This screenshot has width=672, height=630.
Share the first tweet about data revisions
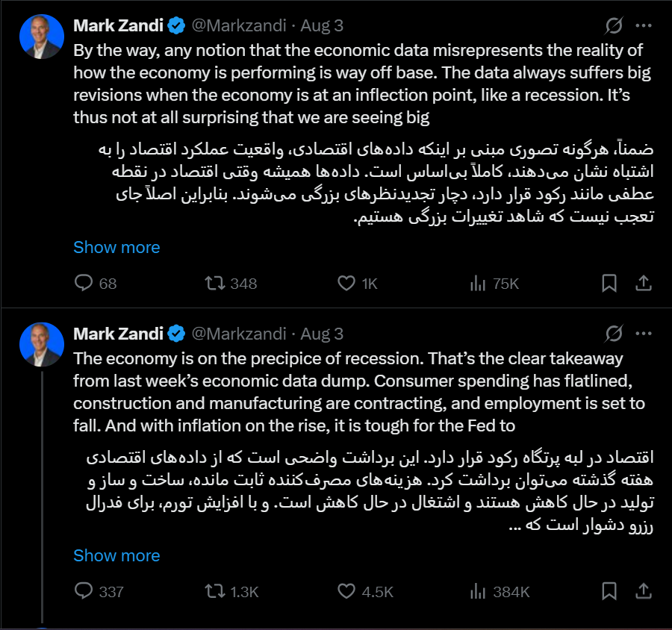(644, 284)
